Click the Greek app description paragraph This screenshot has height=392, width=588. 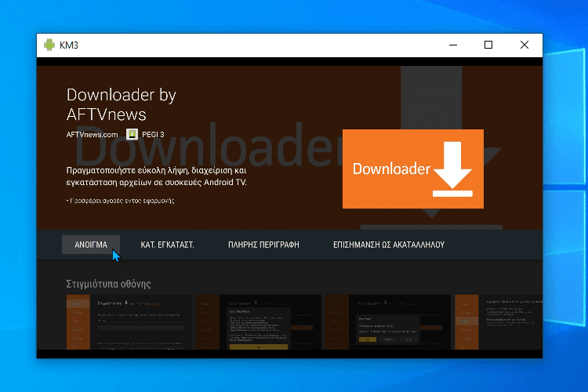coord(156,176)
